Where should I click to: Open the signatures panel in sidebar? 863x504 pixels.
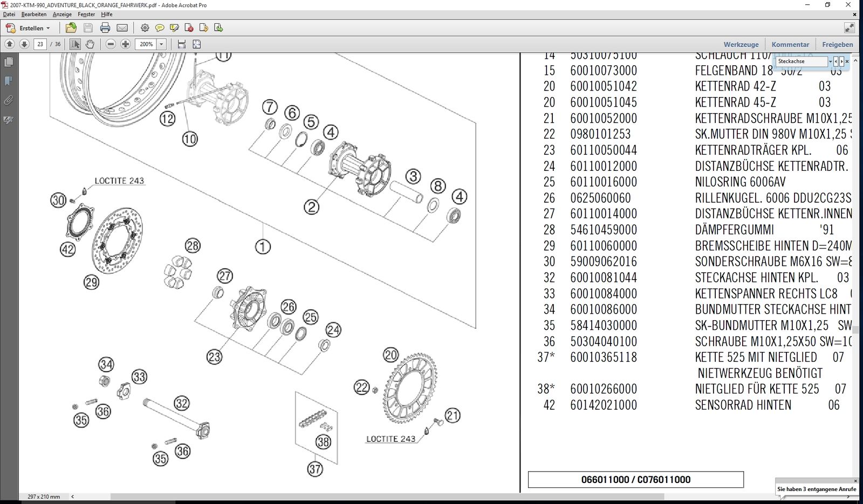coord(9,120)
